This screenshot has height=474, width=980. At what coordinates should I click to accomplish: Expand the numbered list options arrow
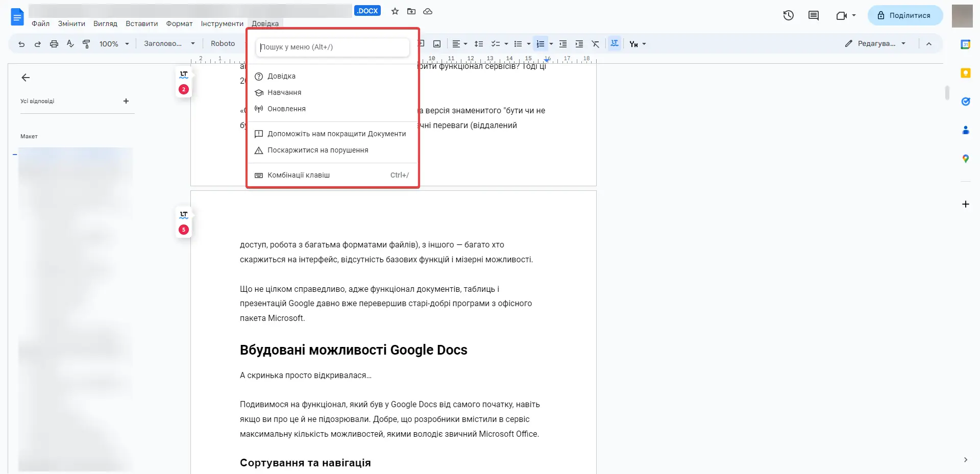551,44
